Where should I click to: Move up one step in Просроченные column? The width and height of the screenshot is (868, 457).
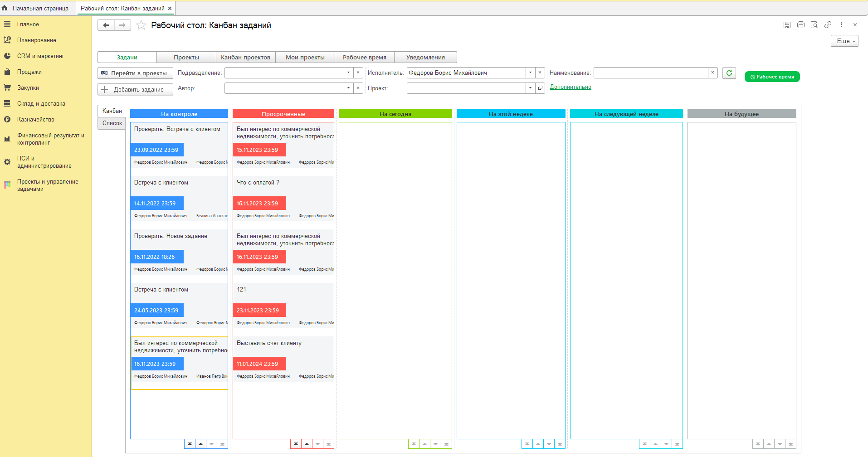307,444
